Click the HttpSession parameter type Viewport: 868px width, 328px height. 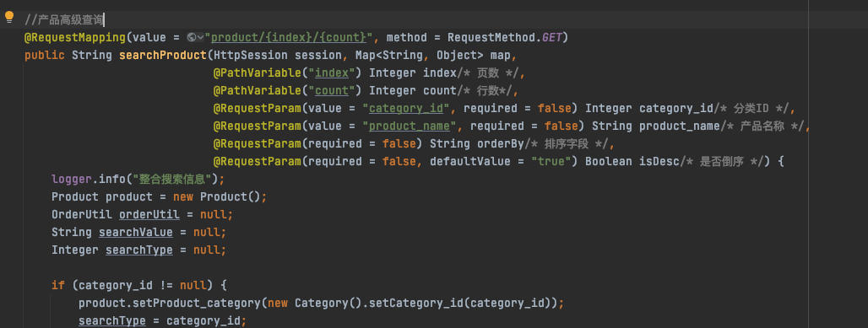pos(251,56)
